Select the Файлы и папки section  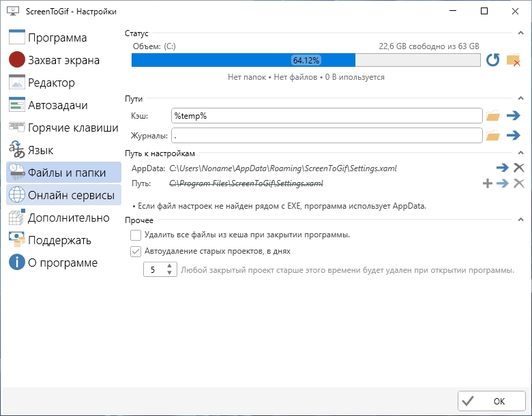click(64, 173)
